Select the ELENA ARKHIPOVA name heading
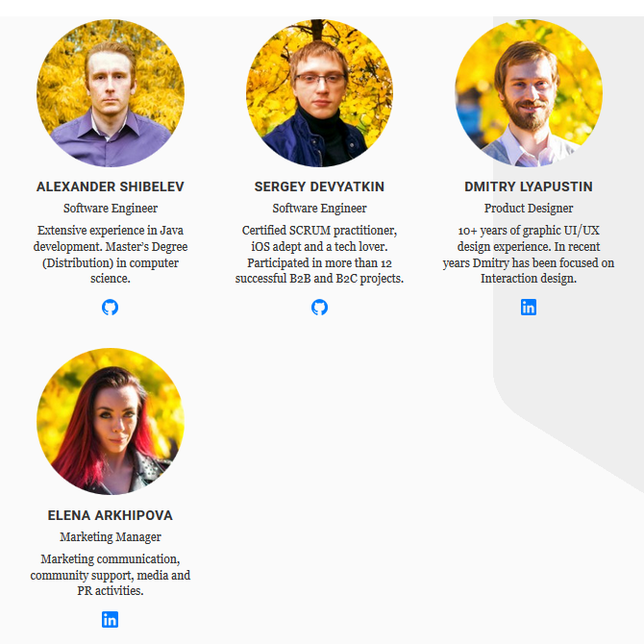The width and height of the screenshot is (644, 644). (111, 515)
